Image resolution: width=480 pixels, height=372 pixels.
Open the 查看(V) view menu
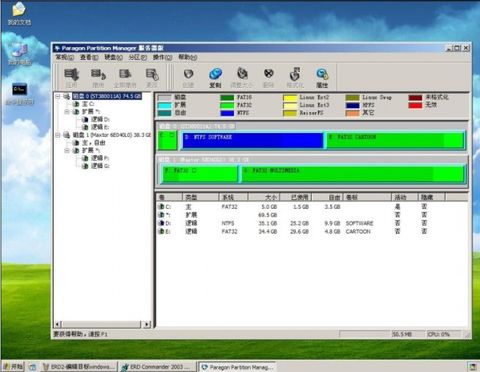click(x=89, y=57)
